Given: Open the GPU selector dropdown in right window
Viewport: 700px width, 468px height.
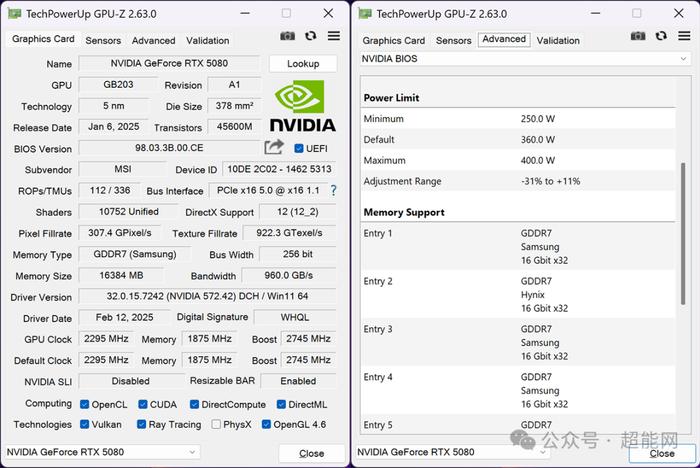Looking at the screenshot, I should [x=452, y=452].
